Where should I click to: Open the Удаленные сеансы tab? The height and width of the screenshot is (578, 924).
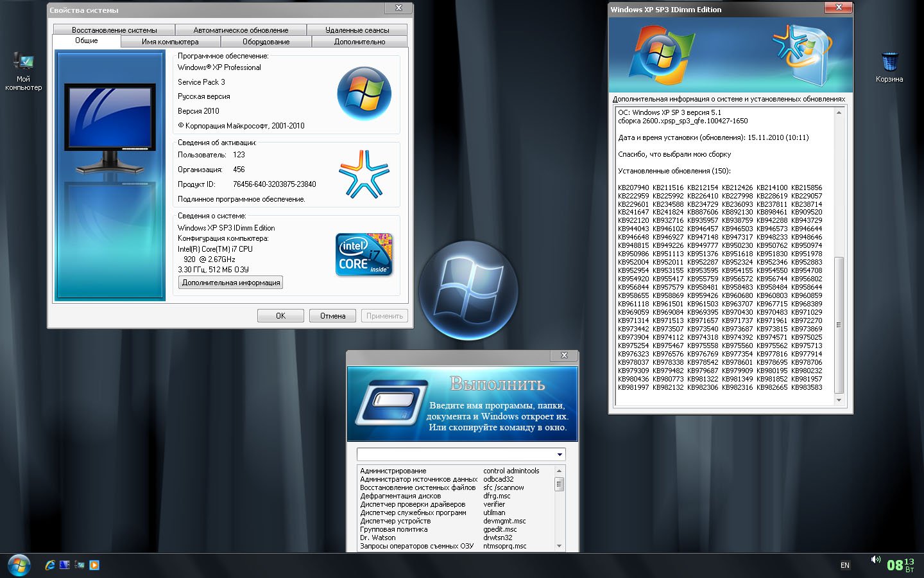coord(357,30)
